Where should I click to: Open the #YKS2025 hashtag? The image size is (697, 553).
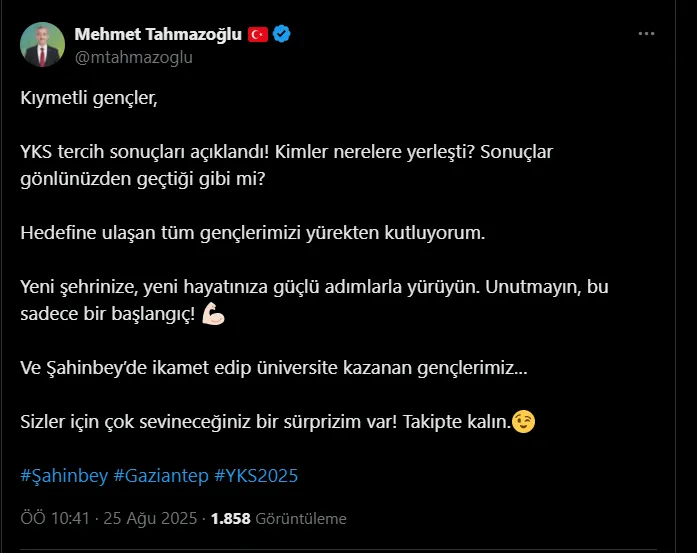[256, 475]
